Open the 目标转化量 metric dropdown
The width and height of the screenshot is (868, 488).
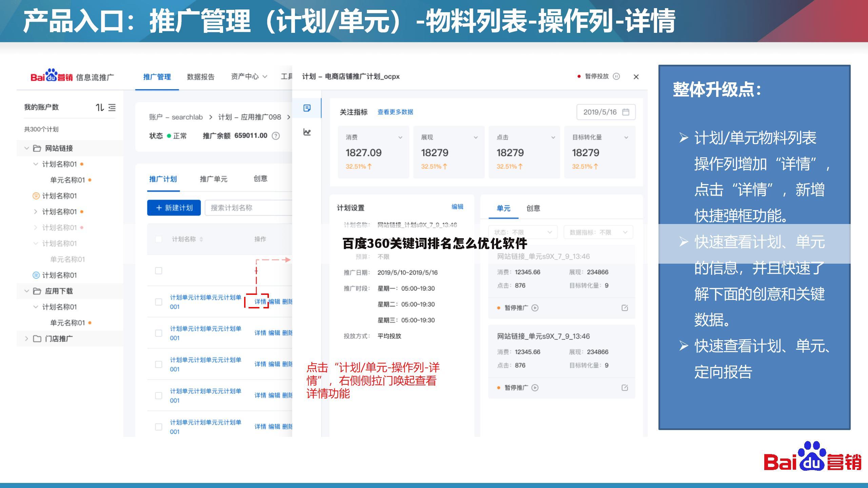pos(626,138)
